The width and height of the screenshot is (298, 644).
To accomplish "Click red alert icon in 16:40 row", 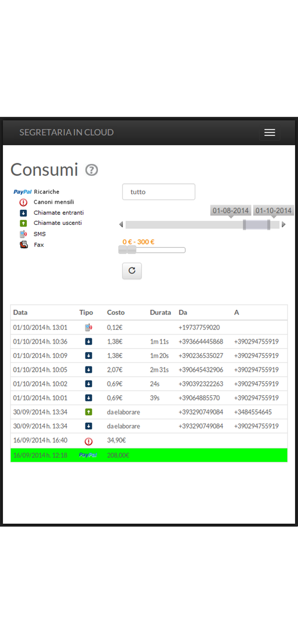I will point(89,442).
